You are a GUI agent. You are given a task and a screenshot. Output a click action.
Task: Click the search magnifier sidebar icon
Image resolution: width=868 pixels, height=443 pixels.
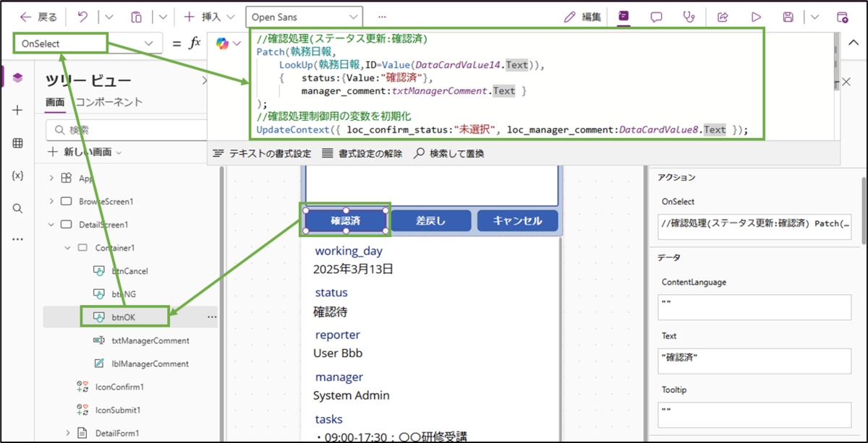17,208
